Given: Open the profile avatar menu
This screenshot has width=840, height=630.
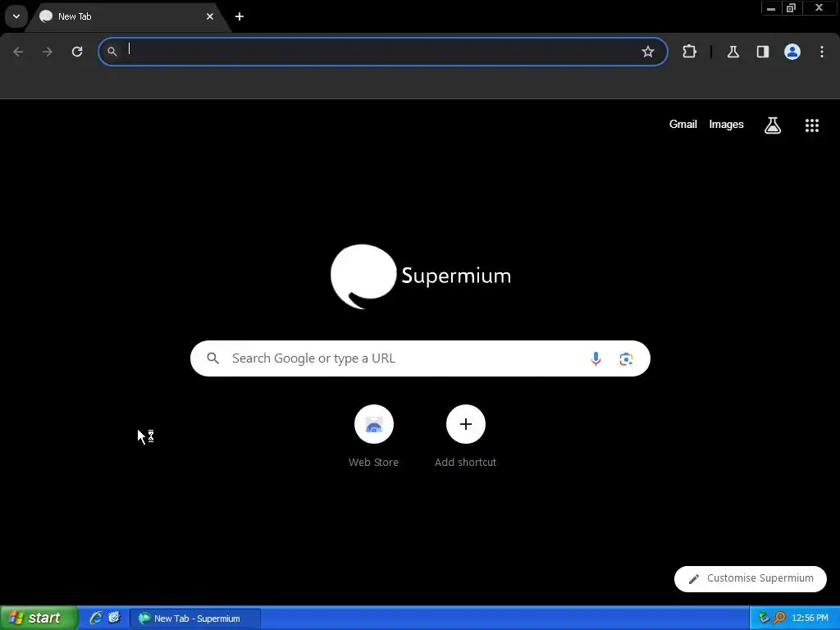Looking at the screenshot, I should point(792,52).
